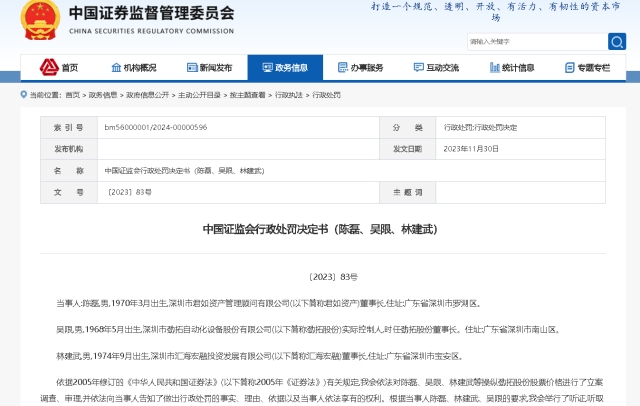Focus the keyword search input field

(537, 42)
